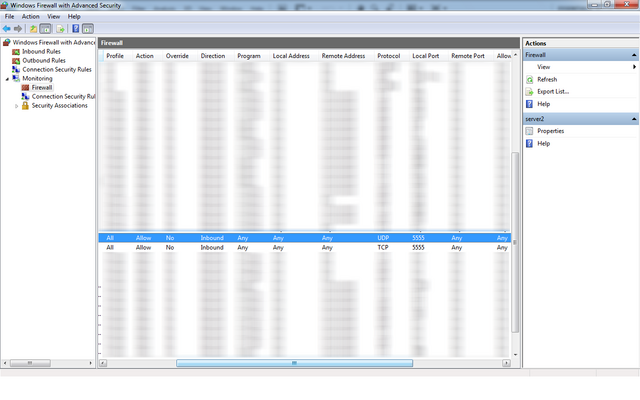The width and height of the screenshot is (640, 400).
Task: Click Inbound direction in the UDP row
Action: pos(212,238)
